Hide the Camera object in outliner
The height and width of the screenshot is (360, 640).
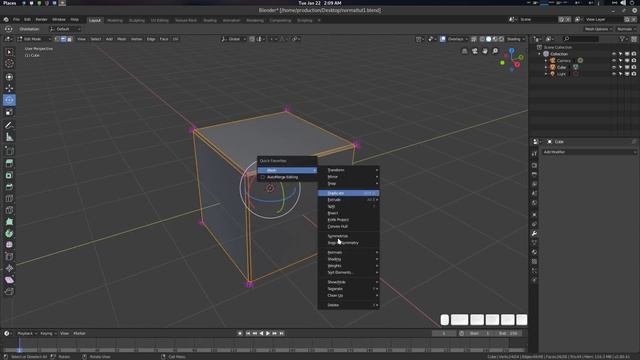click(613, 60)
